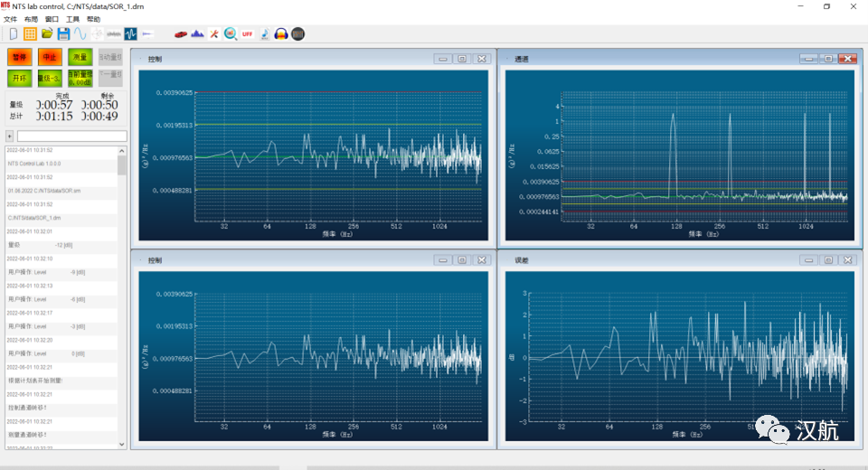Click the green 开环 button
The image size is (868, 470).
(19, 78)
